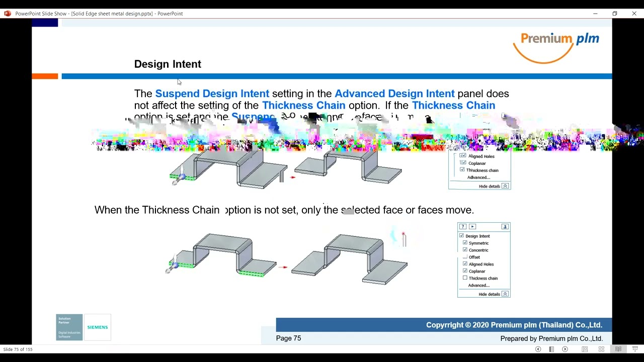Click the lower-right moved sheet metal part image
The image size is (644, 362).
click(350, 258)
